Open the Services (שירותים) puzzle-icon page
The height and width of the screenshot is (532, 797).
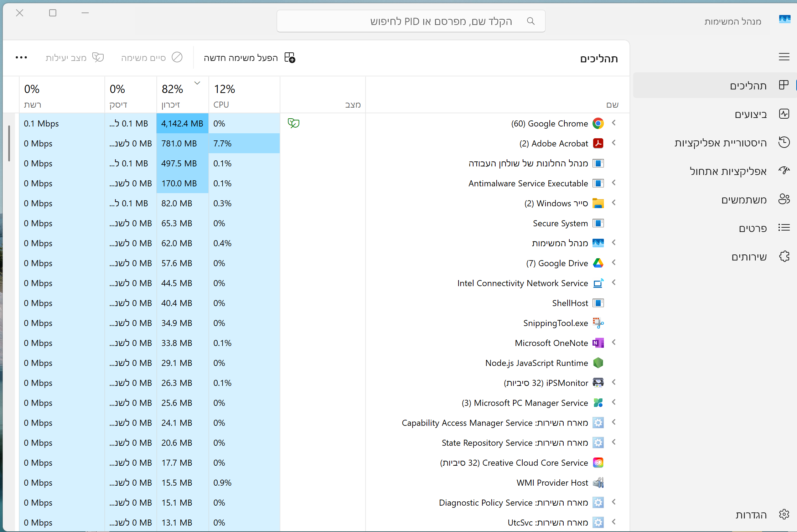click(x=749, y=257)
